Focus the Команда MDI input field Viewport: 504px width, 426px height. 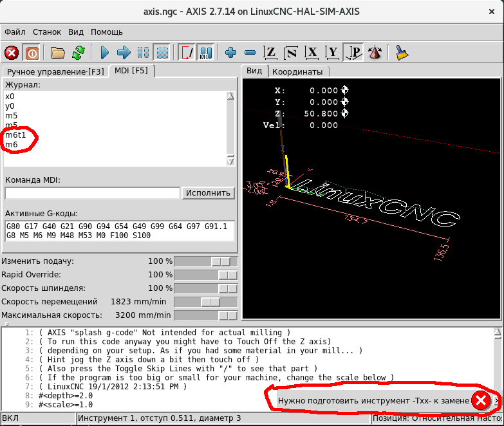(x=92, y=193)
